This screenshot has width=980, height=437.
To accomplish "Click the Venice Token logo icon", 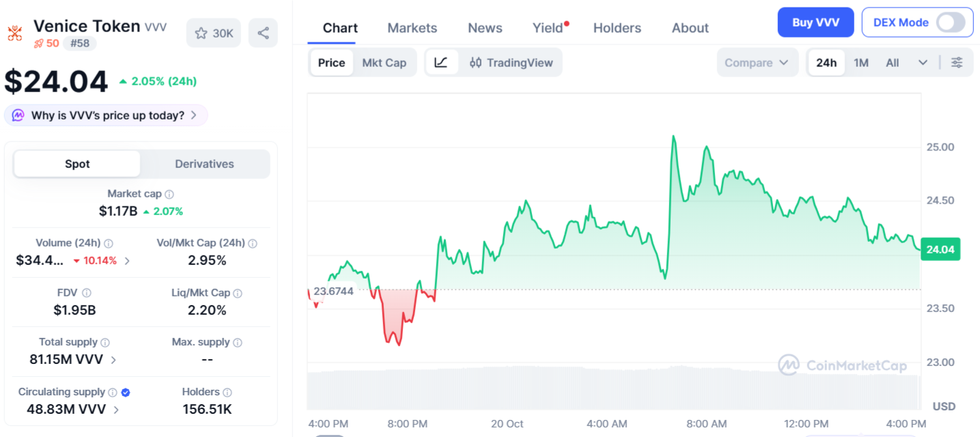I will pyautogui.click(x=14, y=33).
